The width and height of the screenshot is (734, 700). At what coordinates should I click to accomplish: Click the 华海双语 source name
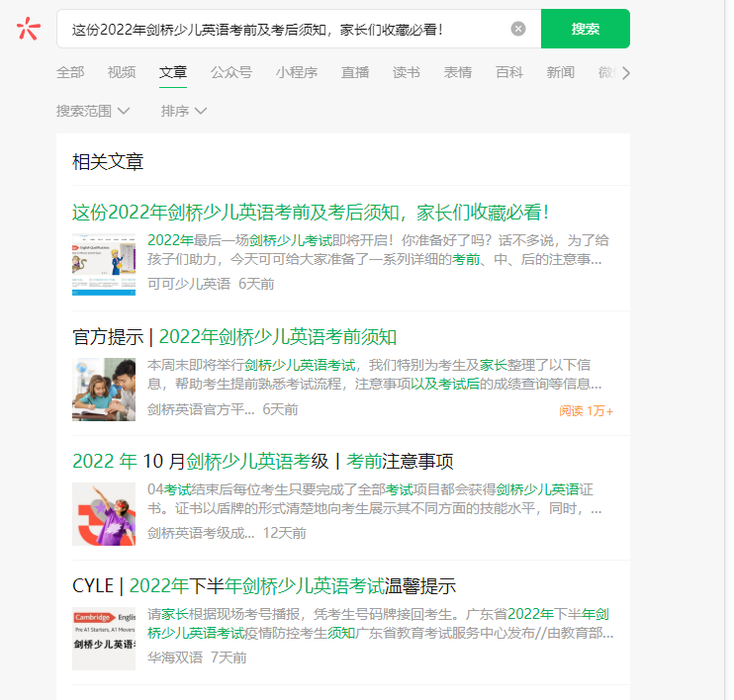point(175,657)
